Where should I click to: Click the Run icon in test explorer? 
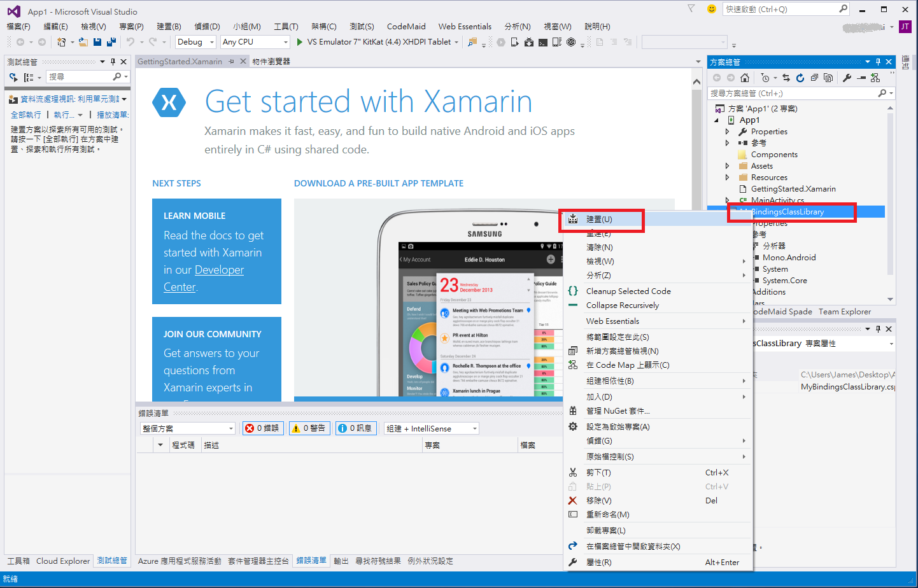point(13,77)
